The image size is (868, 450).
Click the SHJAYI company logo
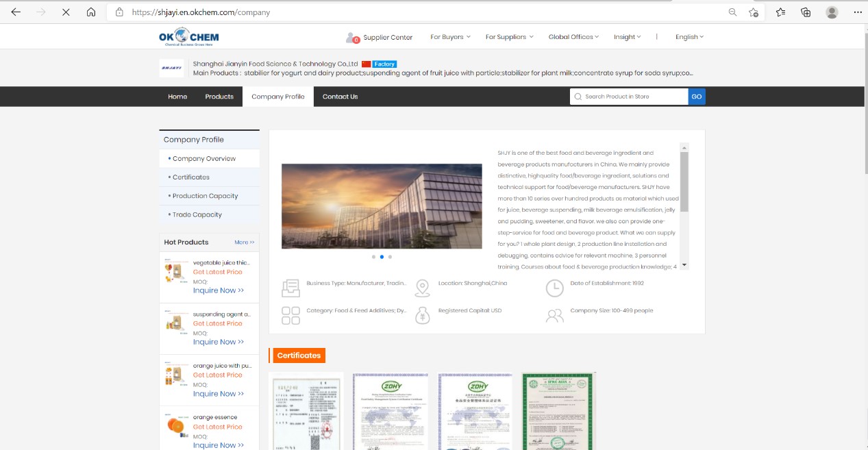tap(171, 68)
